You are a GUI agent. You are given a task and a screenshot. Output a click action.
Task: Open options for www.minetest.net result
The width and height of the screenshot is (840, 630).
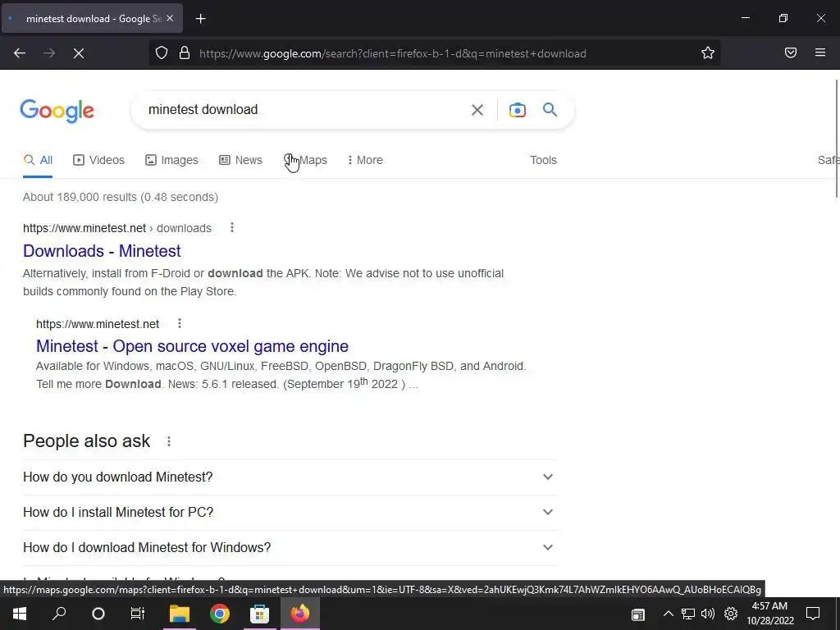[x=180, y=323]
